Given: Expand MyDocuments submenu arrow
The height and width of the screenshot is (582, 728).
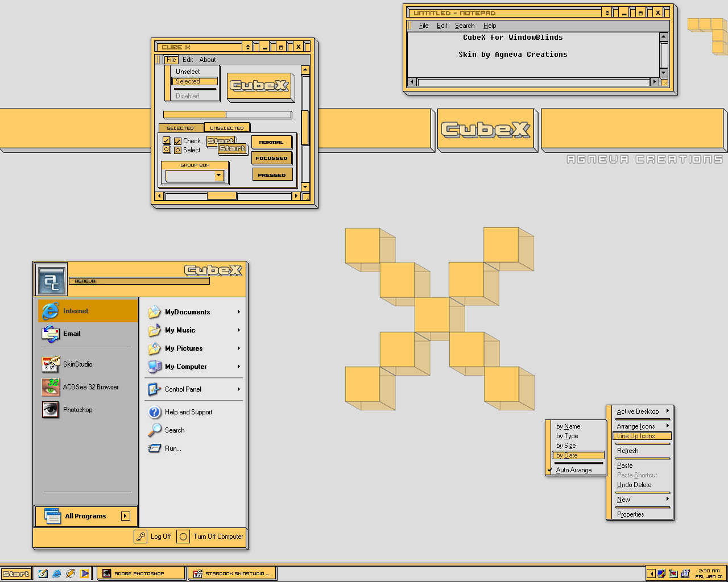Looking at the screenshot, I should click(239, 312).
